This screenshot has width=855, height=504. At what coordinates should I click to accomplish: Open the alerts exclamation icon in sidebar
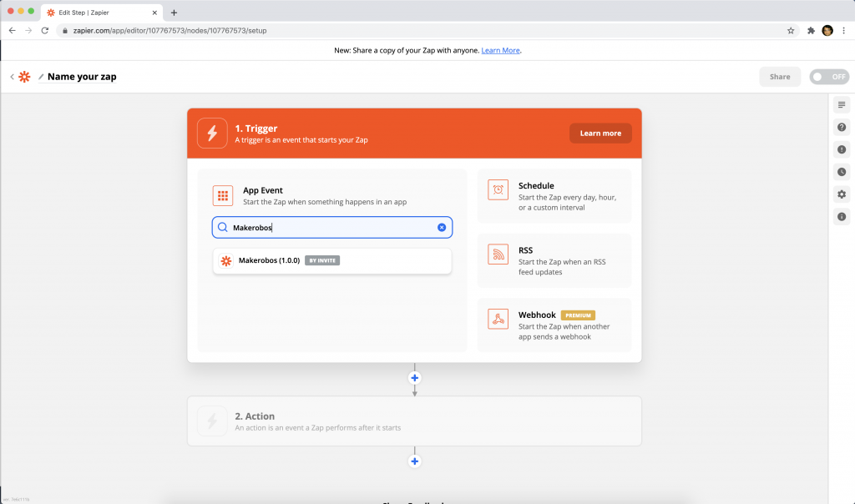pyautogui.click(x=842, y=149)
